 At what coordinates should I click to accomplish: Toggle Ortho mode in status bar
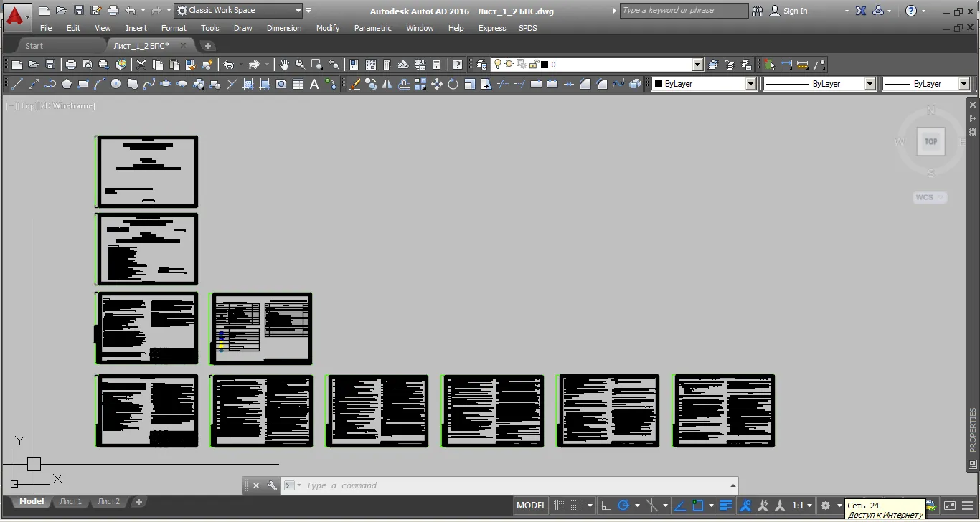click(606, 506)
